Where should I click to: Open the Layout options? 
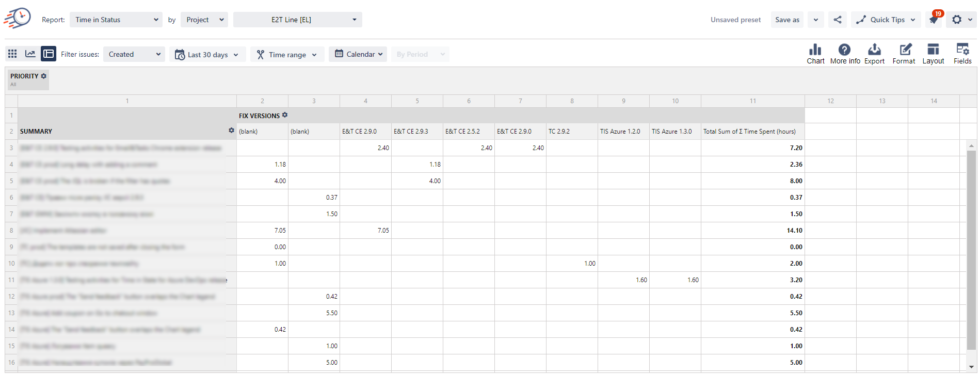(x=933, y=54)
